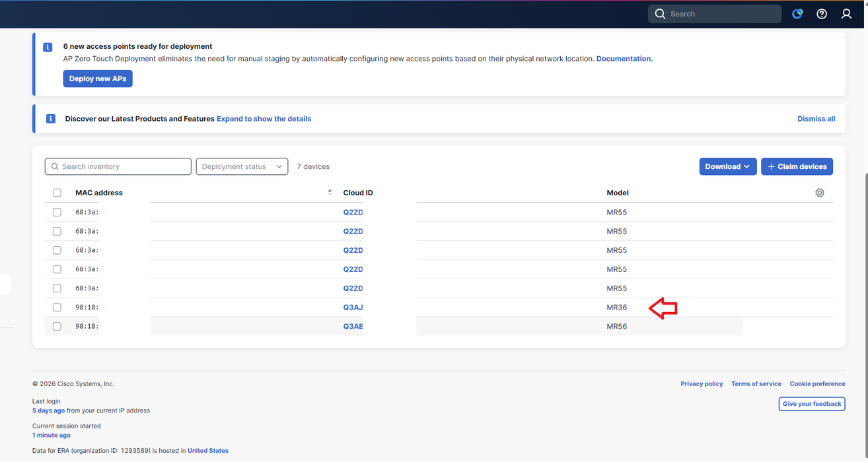This screenshot has height=462, width=868.
Task: Open the Cookie preference link
Action: click(x=818, y=383)
